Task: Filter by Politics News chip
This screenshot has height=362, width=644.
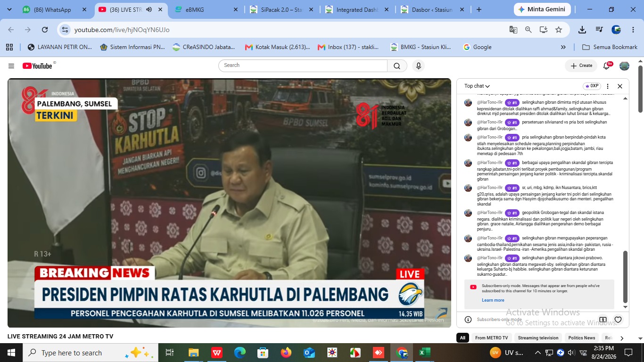Action: tap(582, 338)
